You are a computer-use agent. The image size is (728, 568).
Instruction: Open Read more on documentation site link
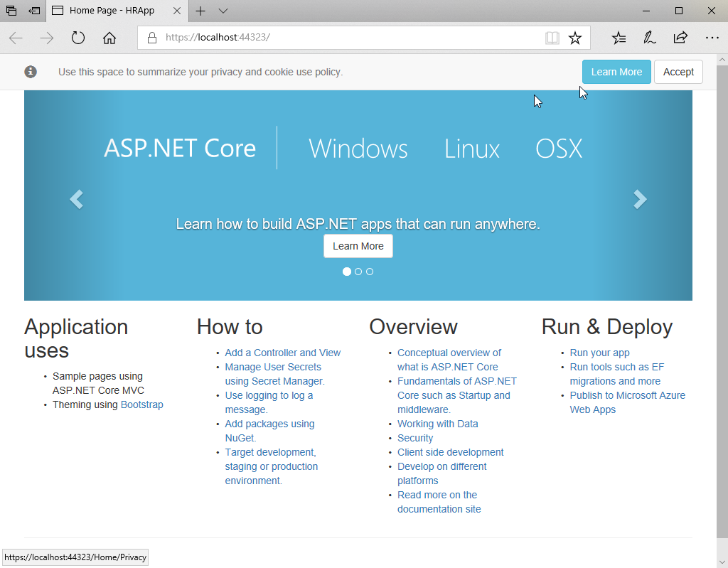pos(439,502)
